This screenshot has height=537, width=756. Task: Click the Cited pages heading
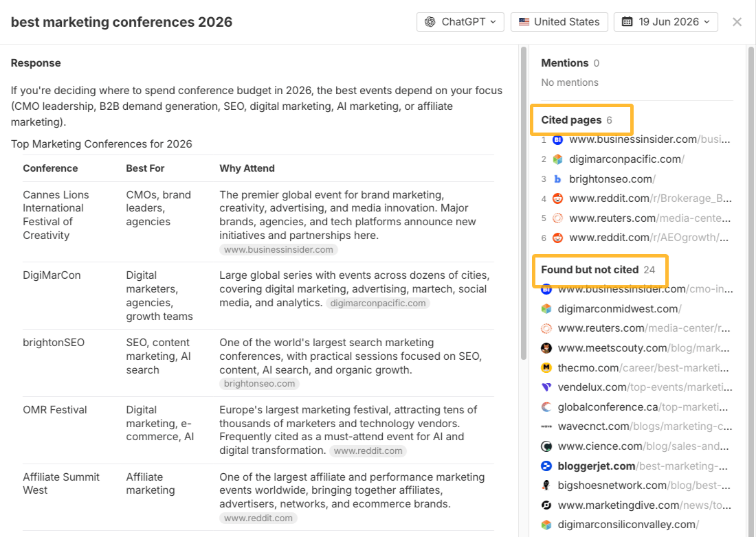(571, 120)
